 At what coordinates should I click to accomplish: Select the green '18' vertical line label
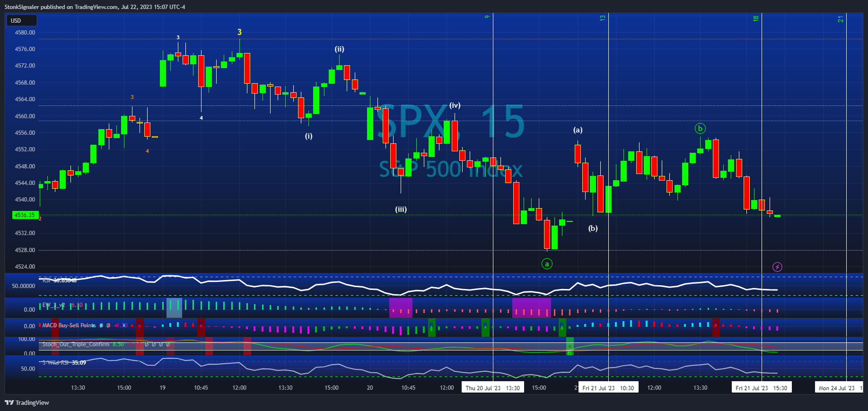coord(755,18)
